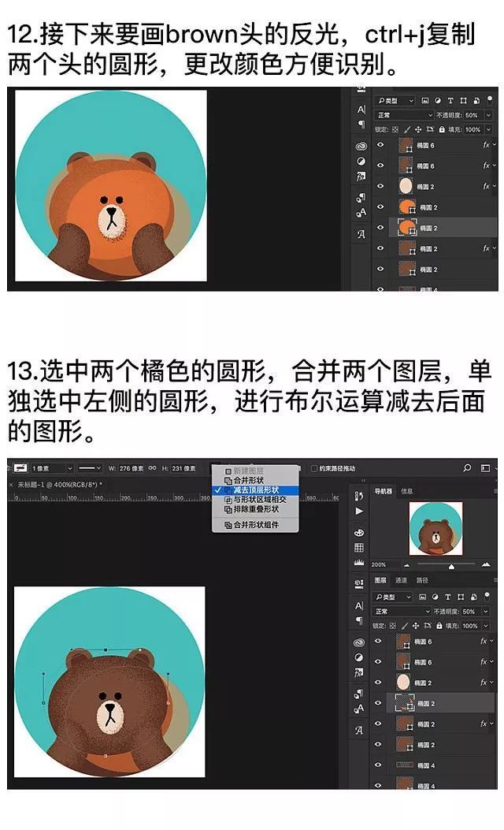Click width-height link icon in options bar
The width and height of the screenshot is (504, 830).
pyautogui.click(x=152, y=468)
